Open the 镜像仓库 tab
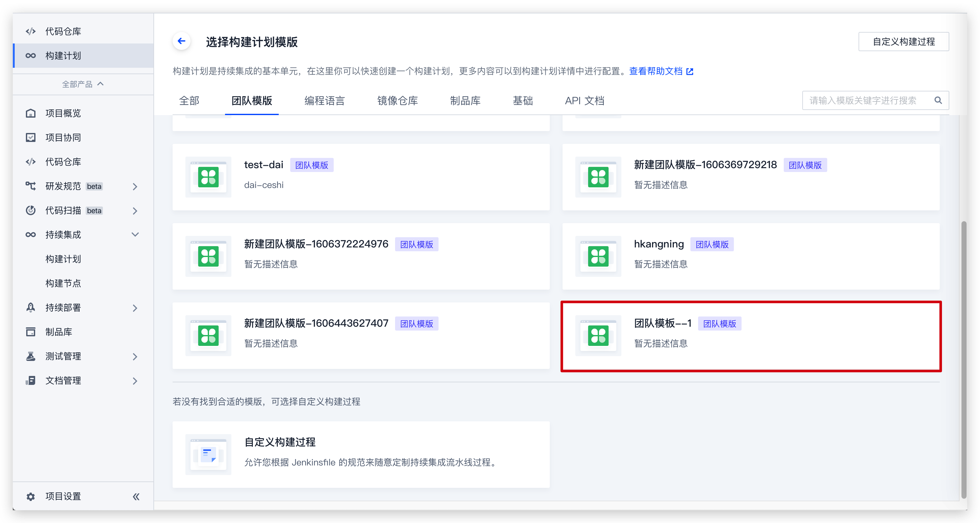 point(398,101)
